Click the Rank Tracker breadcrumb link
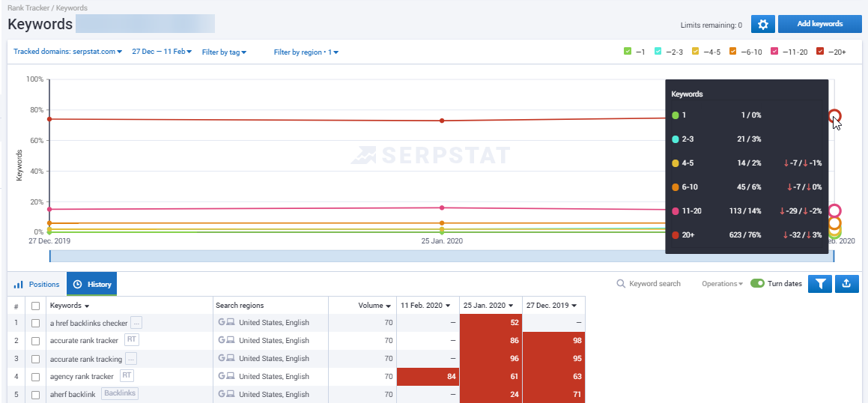 28,8
